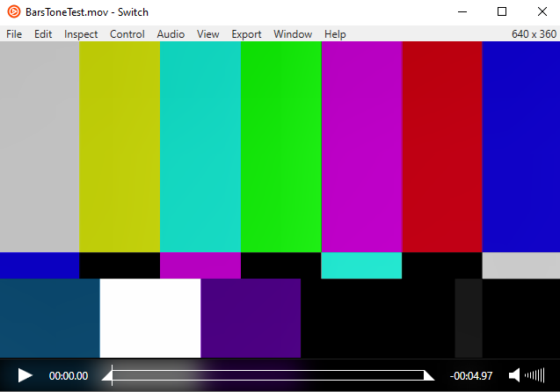
Task: Click the volume level bars
Action: pyautogui.click(x=535, y=375)
